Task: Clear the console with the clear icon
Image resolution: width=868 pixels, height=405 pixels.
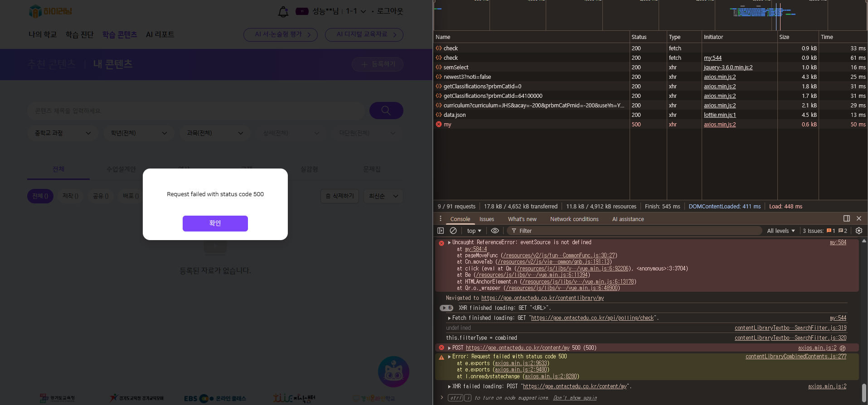Action: [x=453, y=231]
